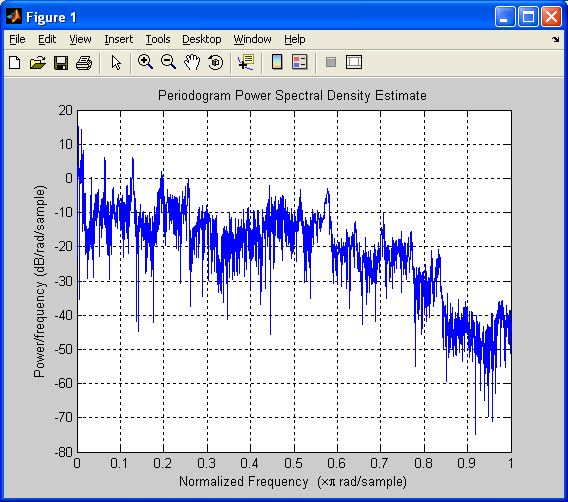Hide plot tools with the gray square icon
568x502 pixels.
(331, 62)
